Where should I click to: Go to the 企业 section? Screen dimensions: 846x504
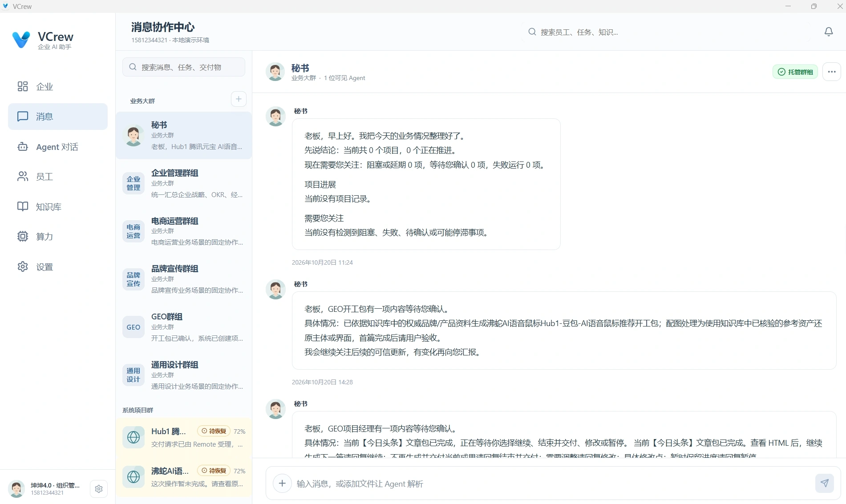58,86
